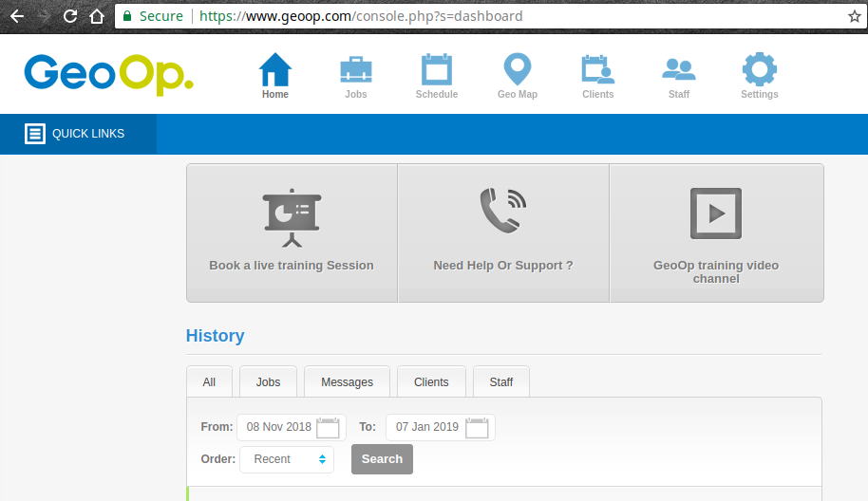Click the History heading
Image resolution: width=868 pixels, height=501 pixels.
(x=216, y=336)
